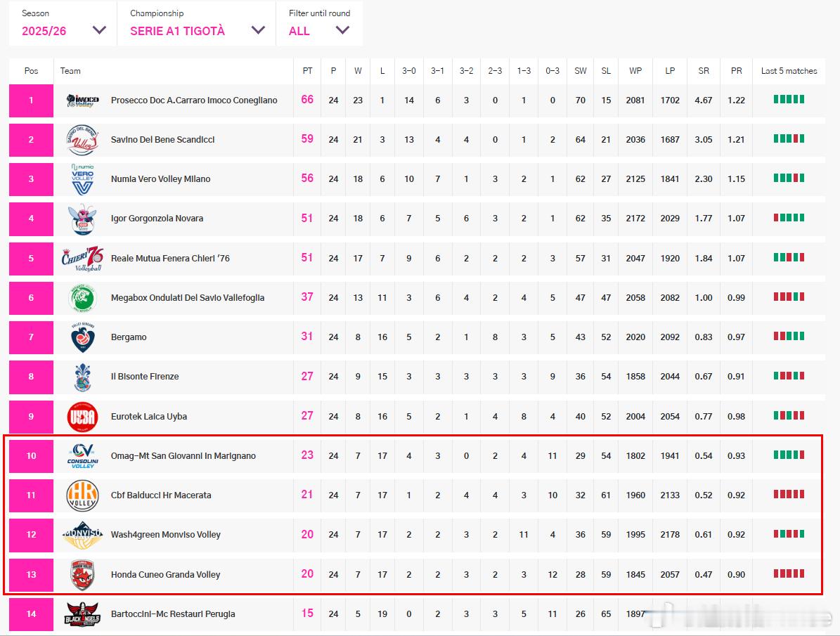Click the Last 5 matches header
The height and width of the screenshot is (636, 840).
click(x=789, y=71)
